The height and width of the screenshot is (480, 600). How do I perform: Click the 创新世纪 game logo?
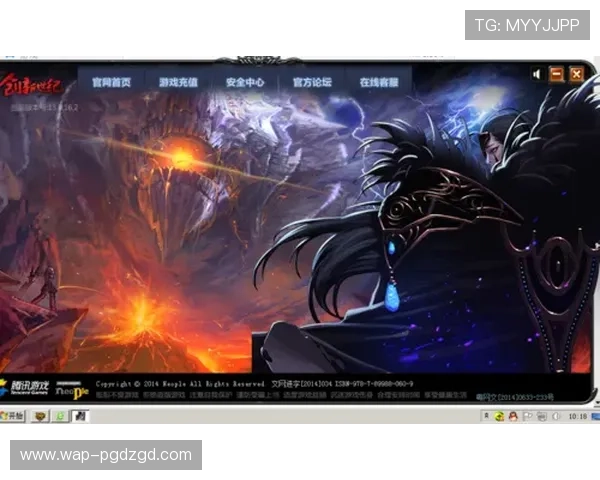coord(31,86)
